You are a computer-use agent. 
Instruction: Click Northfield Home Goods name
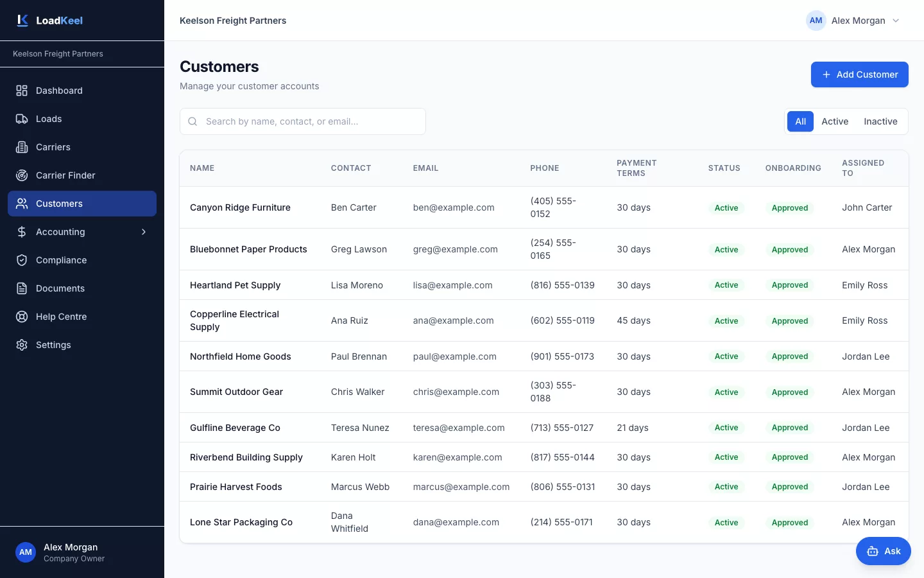coord(240,356)
